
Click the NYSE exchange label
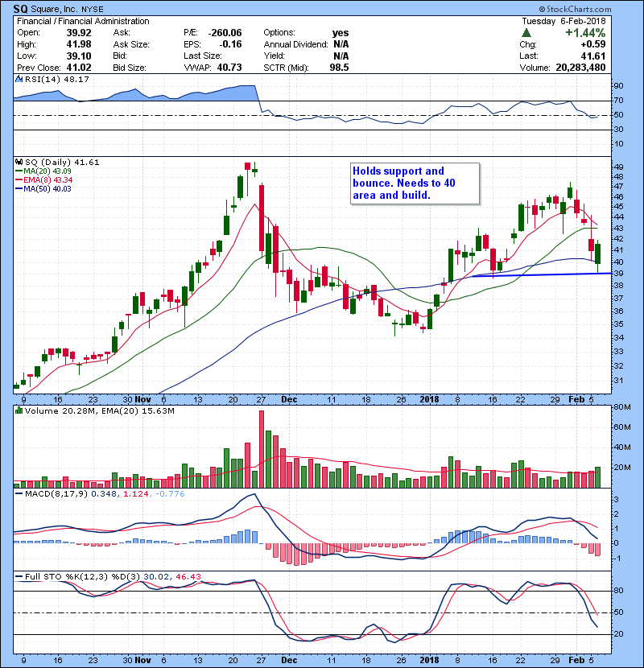pyautogui.click(x=93, y=10)
